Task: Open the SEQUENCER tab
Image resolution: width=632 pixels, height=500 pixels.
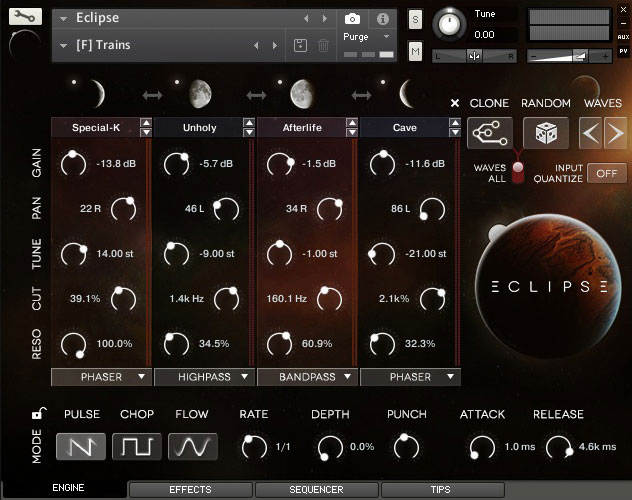Action: click(316, 490)
